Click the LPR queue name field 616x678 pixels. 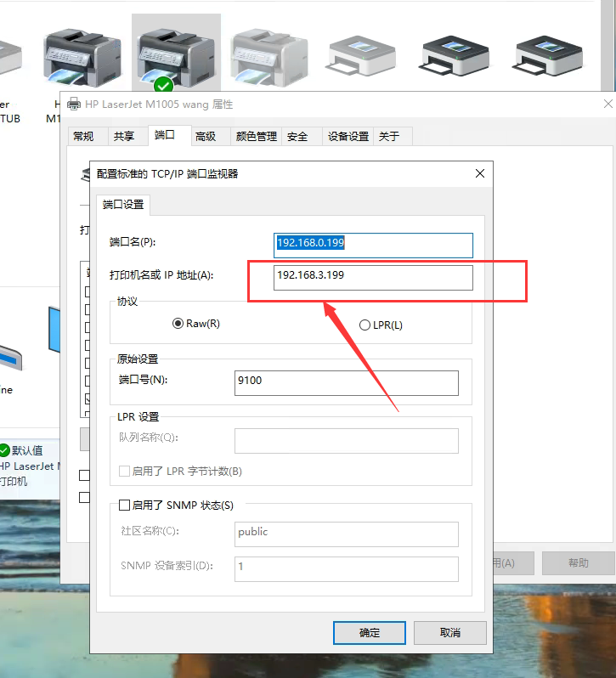coord(347,441)
